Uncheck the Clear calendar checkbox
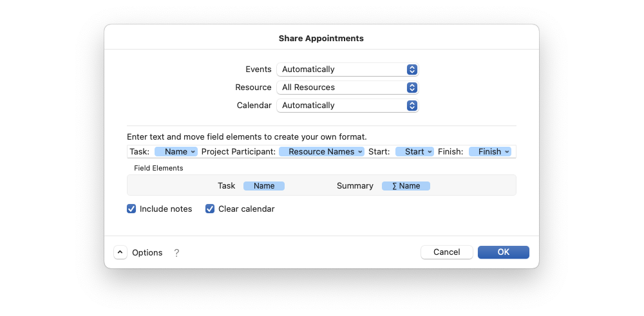Viewport: 644px width, 316px height. point(210,209)
